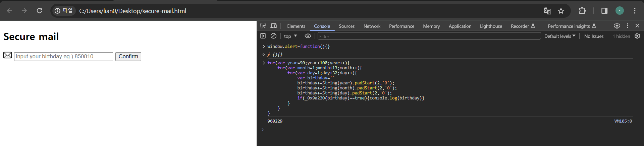
Task: Open the Lighthouse tab
Action: pyautogui.click(x=491, y=26)
